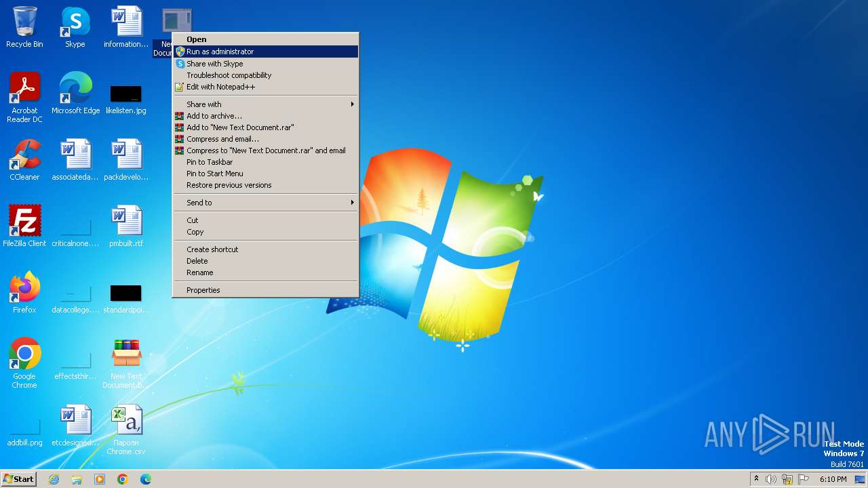Image resolution: width=868 pixels, height=488 pixels.
Task: Choose Properties in the context menu
Action: 265,290
